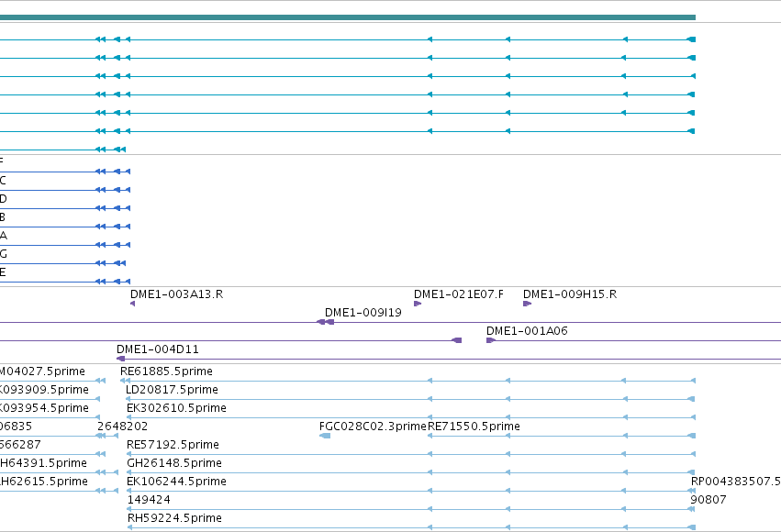Viewport: 781px width, 532px height.
Task: Select the CDS row labeled C
Action: click(x=65, y=190)
